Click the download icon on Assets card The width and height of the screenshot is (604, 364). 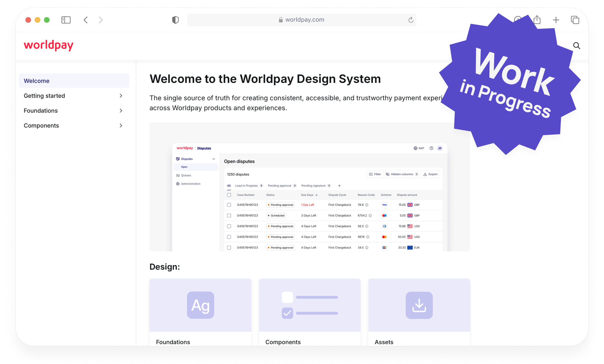click(x=419, y=305)
